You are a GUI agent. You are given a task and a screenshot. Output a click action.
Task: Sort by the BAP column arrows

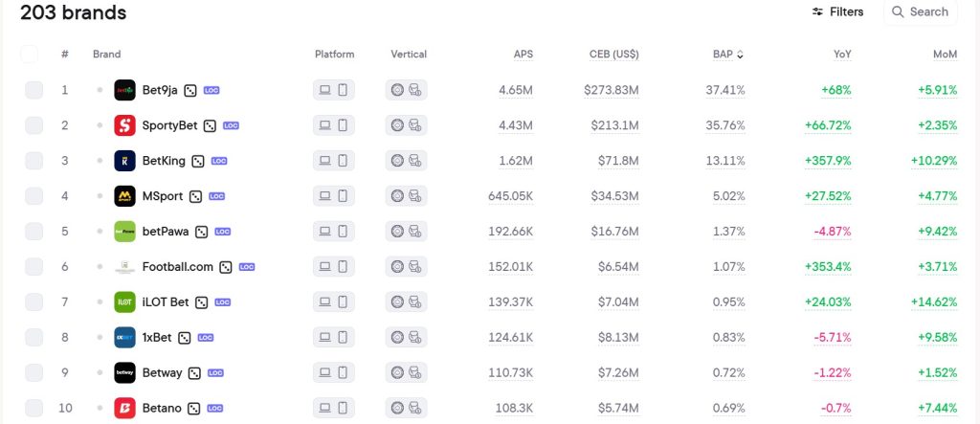click(741, 55)
